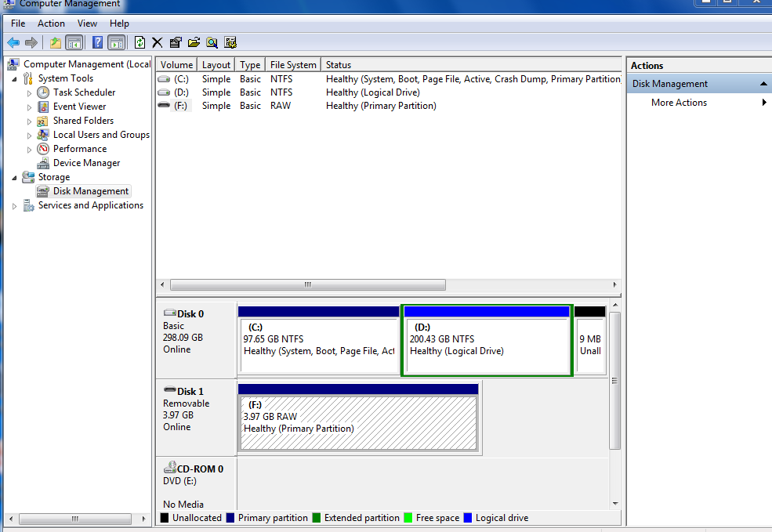
Task: Toggle Show/Hide Console Tree icon
Action: pos(74,43)
